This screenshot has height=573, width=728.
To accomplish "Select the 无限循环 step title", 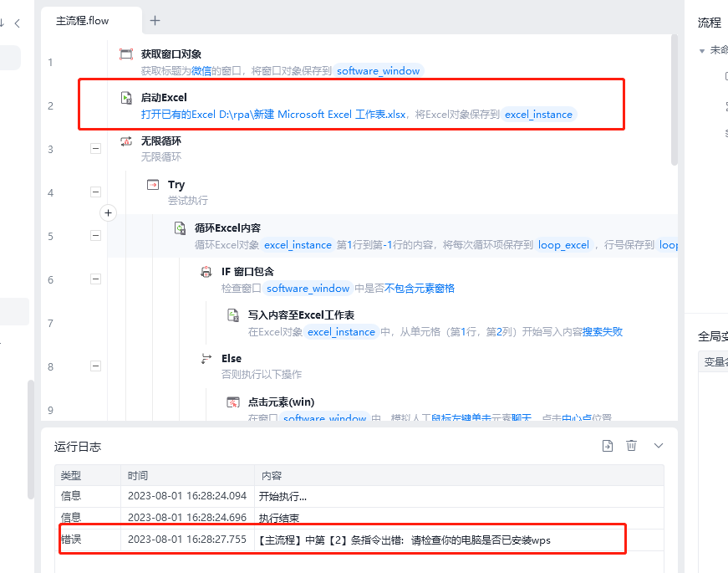I will click(161, 141).
